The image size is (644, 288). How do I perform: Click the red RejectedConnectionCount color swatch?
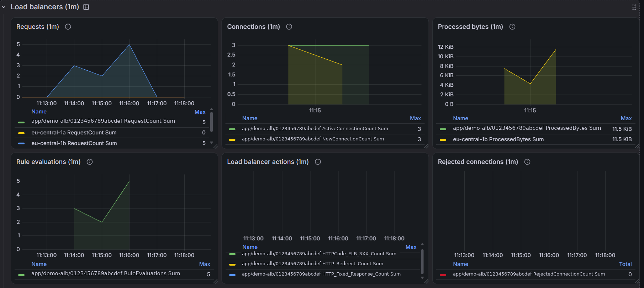pyautogui.click(x=443, y=275)
